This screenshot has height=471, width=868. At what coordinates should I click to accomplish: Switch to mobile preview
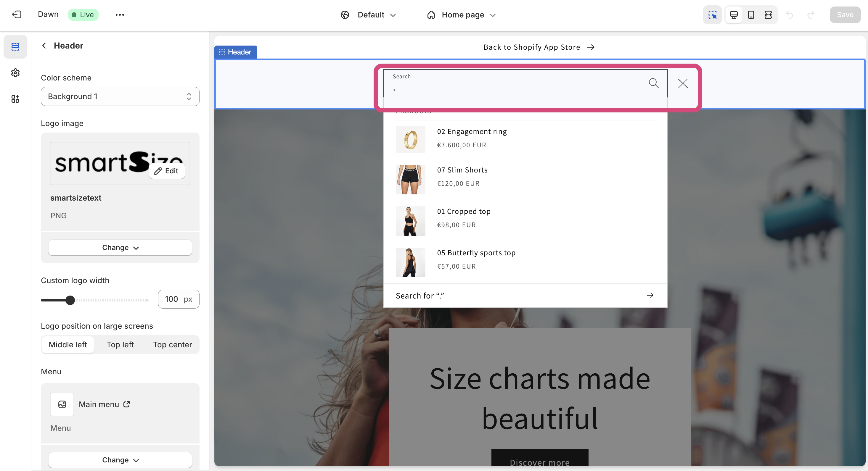click(751, 15)
